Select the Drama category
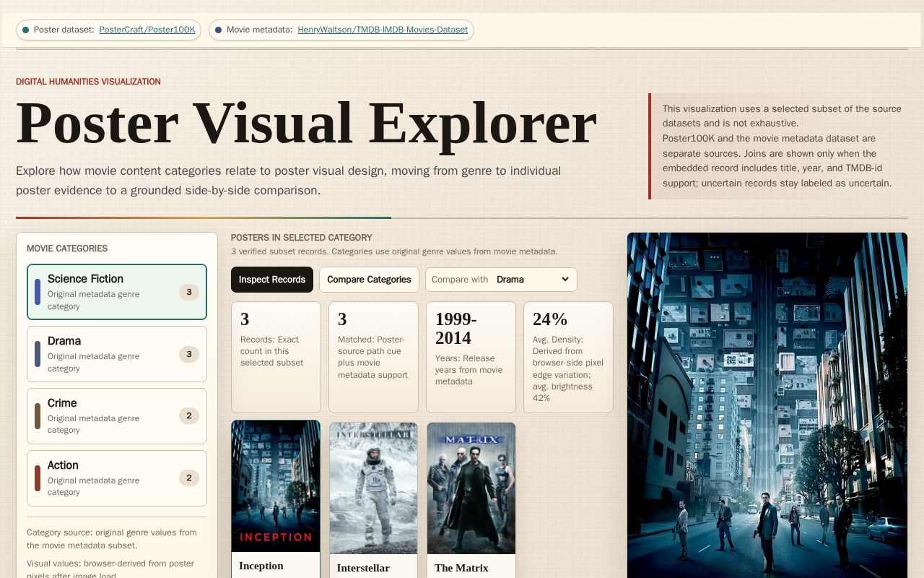Screen dimensions: 924x578 tap(117, 354)
